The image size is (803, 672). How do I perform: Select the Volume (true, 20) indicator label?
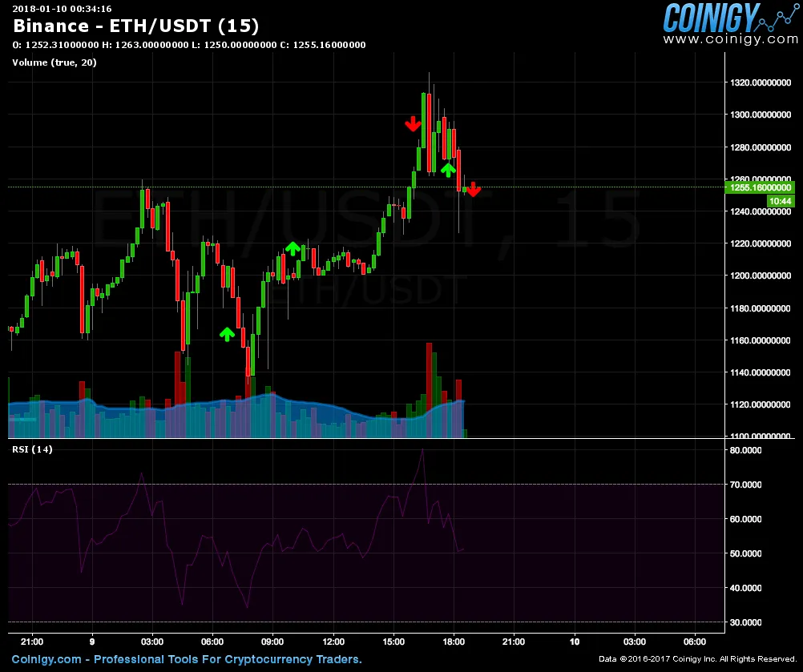pyautogui.click(x=54, y=62)
